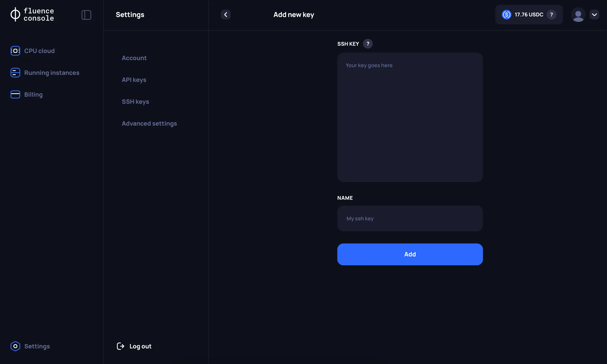
Task: Select the SSH keys tab
Action: pyautogui.click(x=135, y=101)
